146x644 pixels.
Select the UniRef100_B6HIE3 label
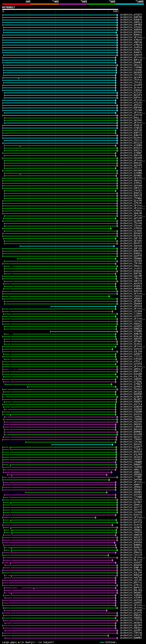[131, 538]
